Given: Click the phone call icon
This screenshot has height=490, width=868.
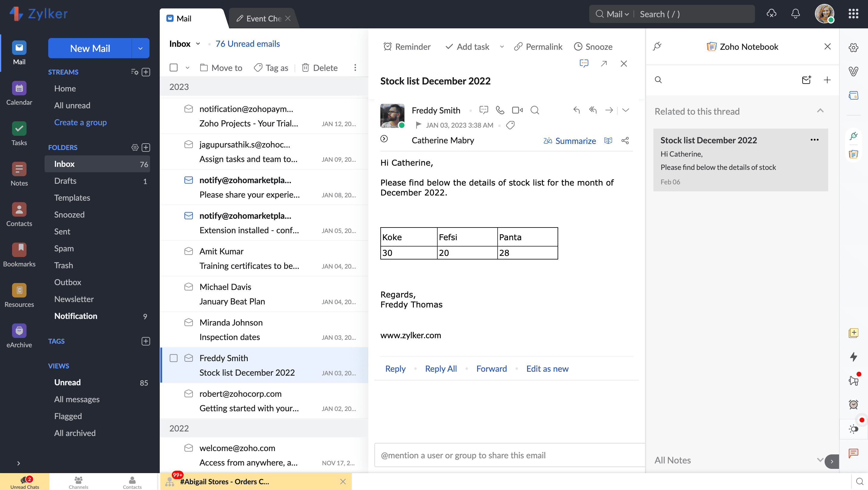Looking at the screenshot, I should point(500,110).
